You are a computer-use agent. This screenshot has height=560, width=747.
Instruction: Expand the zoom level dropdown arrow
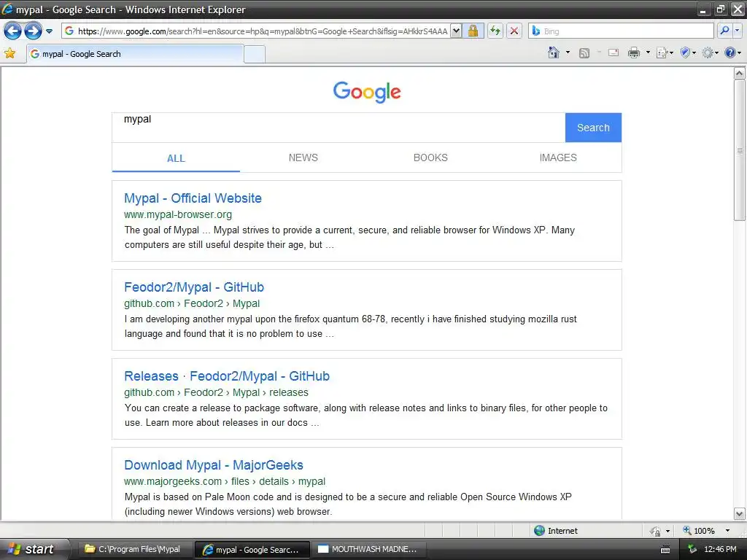click(727, 531)
